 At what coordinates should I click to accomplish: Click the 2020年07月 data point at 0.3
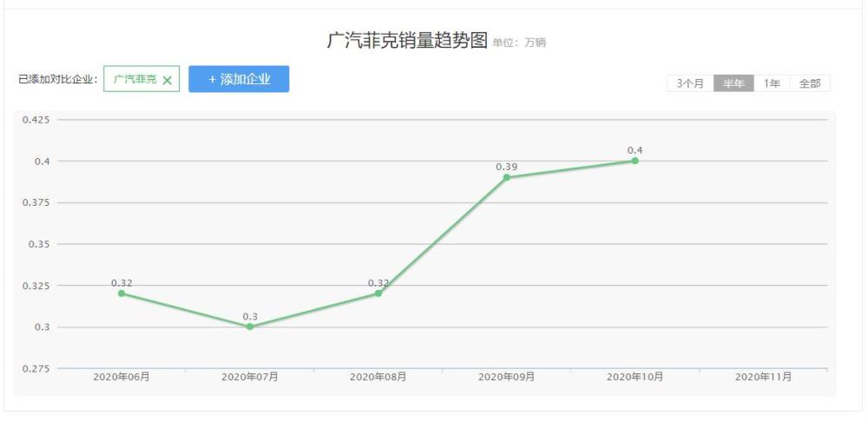[x=250, y=326]
